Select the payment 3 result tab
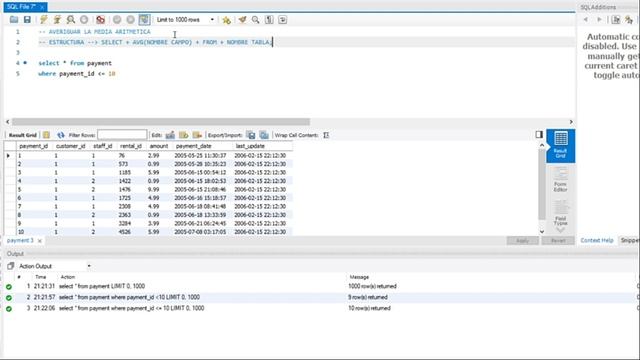Image resolution: width=640 pixels, height=360 pixels. tap(20, 240)
